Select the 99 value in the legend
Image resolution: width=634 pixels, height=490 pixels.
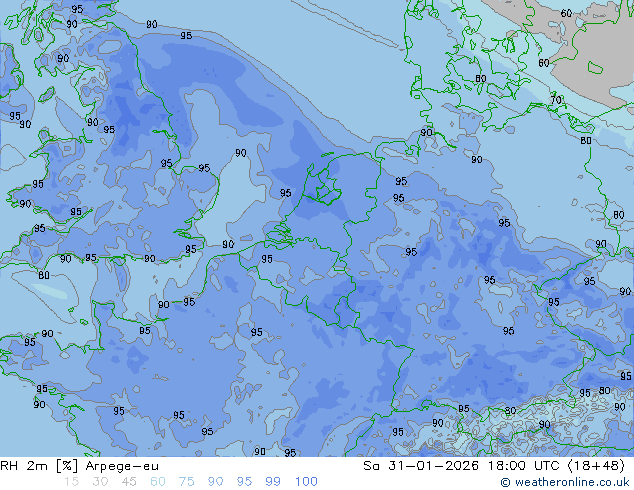coord(273,482)
